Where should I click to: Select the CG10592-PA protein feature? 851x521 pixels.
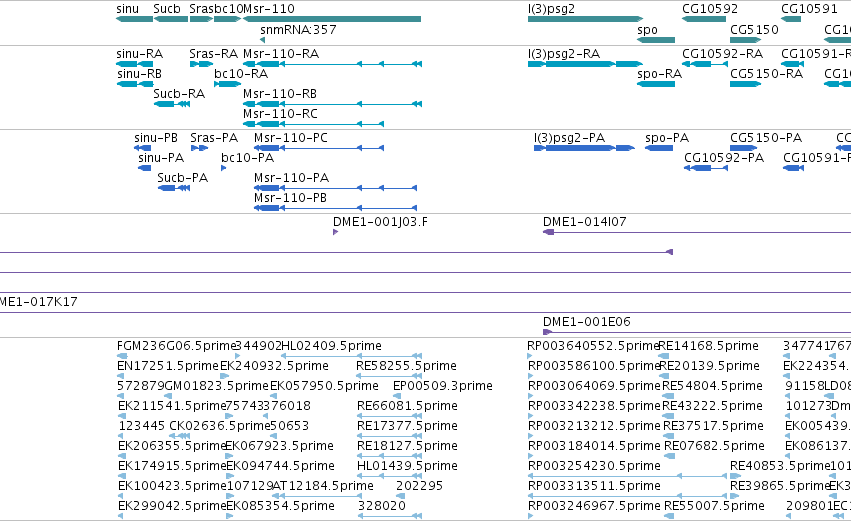[706, 168]
